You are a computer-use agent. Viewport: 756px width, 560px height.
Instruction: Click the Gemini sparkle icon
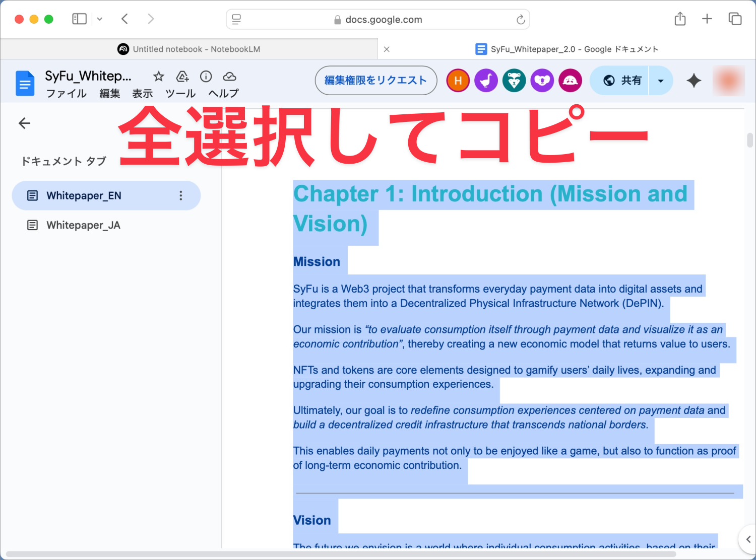(x=694, y=81)
